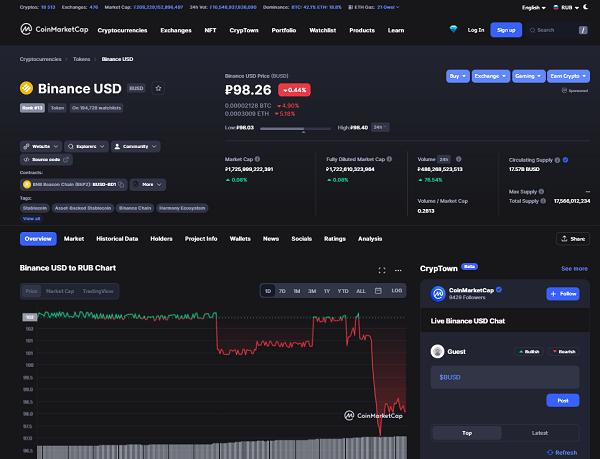Screen dimensions: 600x459
Task: Select 7D chart range
Action: click(282, 291)
